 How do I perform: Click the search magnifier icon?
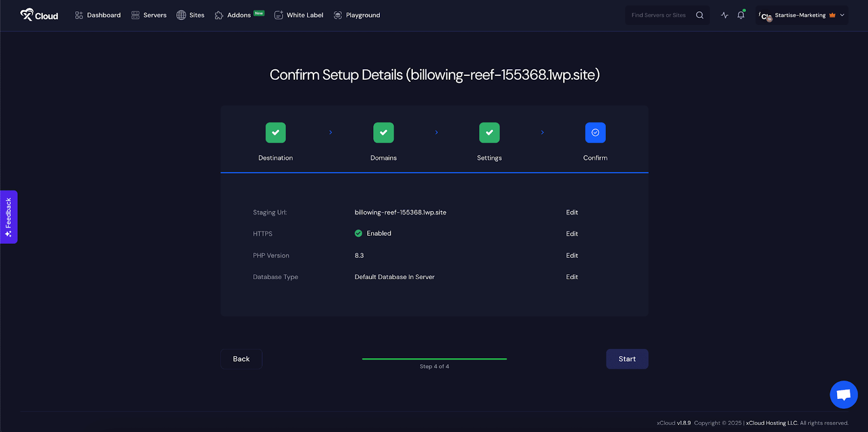[699, 15]
